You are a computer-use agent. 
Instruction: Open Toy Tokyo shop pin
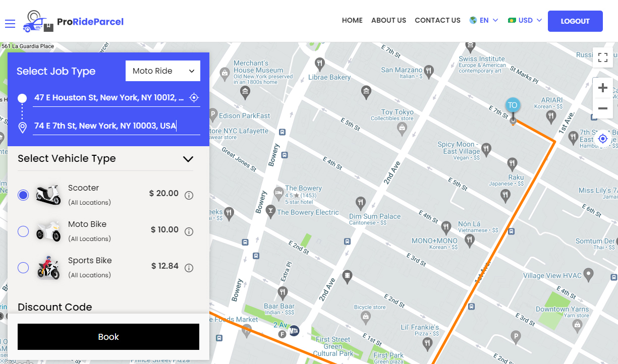tap(402, 128)
